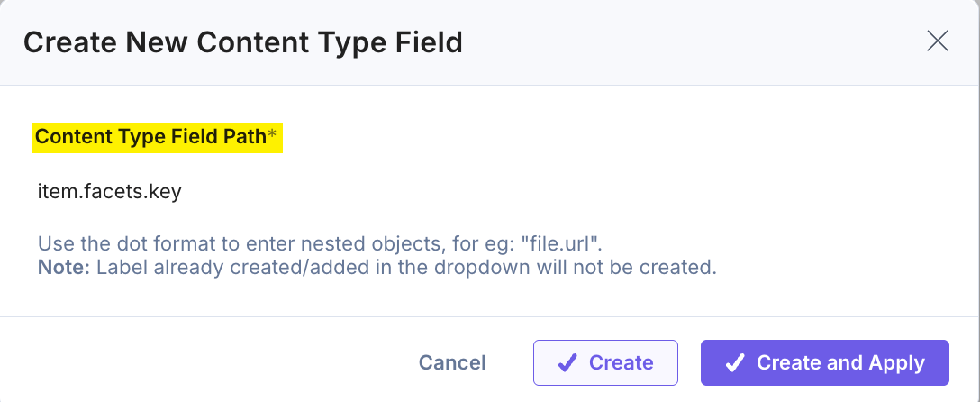The height and width of the screenshot is (402, 980).
Task: Click the checkmark icon on Create button
Action: click(x=567, y=362)
